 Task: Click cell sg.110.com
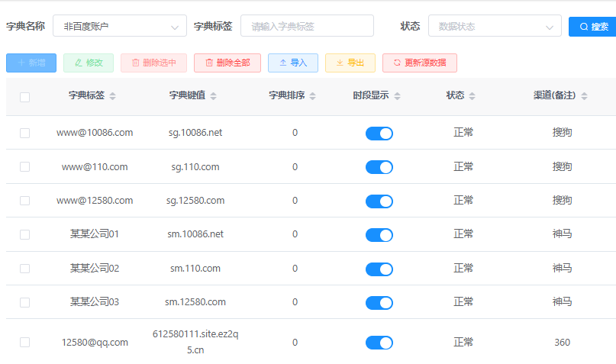coord(195,167)
